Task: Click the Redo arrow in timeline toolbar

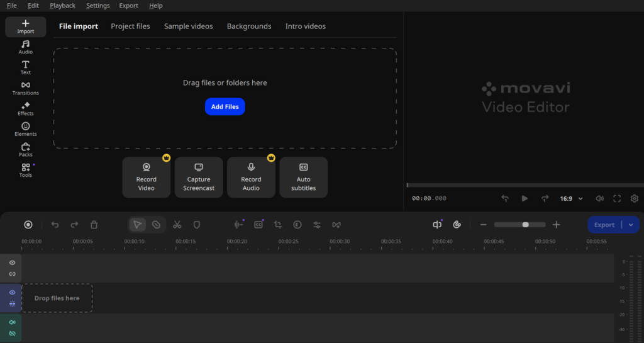Action: [74, 225]
